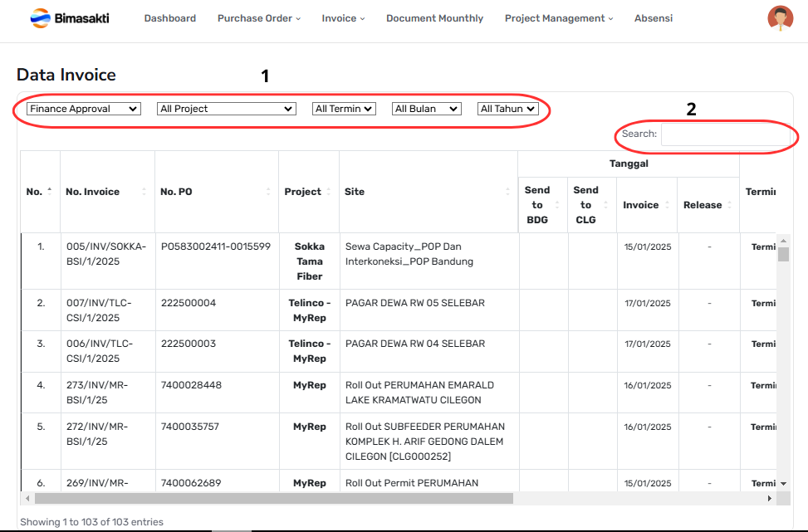Expand the Purchase Order menu
The height and width of the screenshot is (532, 808).
[259, 18]
